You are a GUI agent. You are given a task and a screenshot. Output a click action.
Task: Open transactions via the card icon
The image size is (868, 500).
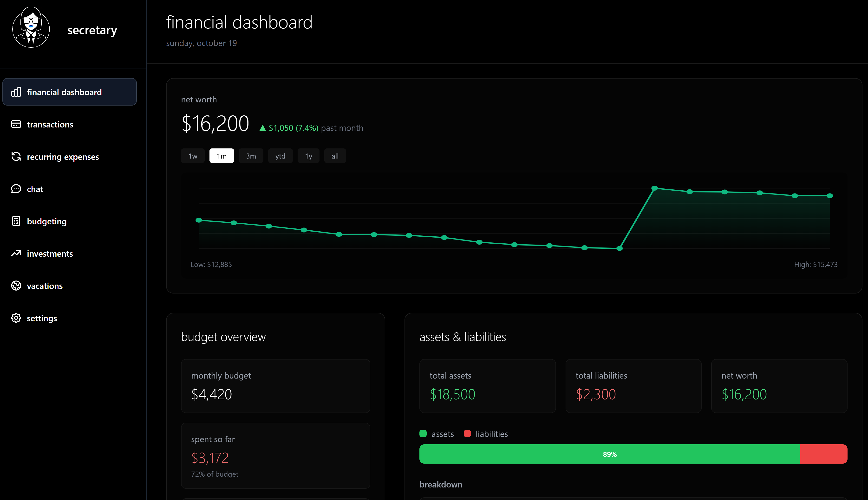pyautogui.click(x=16, y=124)
